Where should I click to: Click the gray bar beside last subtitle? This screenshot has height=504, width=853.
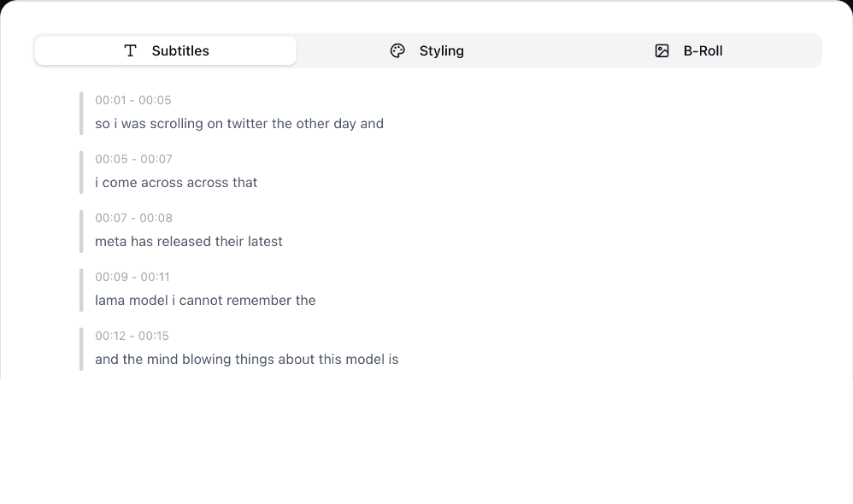click(x=81, y=349)
